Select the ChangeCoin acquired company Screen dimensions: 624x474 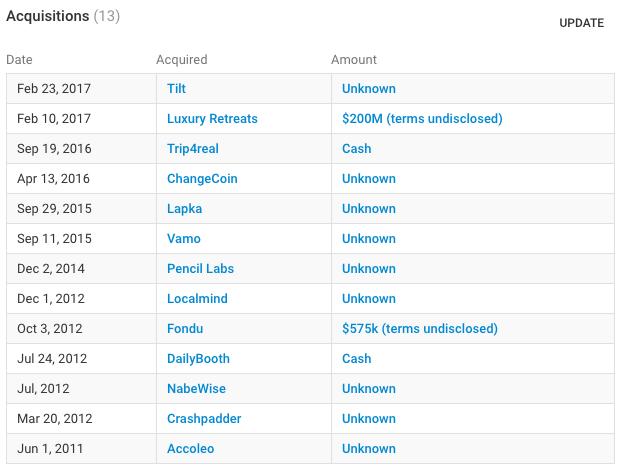click(x=202, y=179)
